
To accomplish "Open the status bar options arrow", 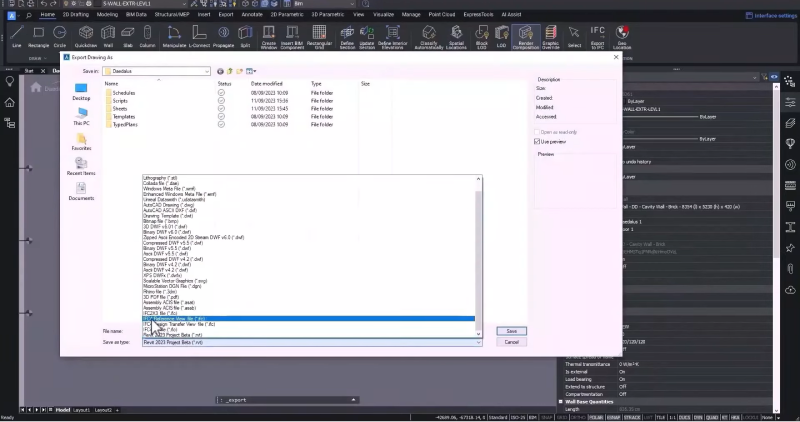I will pos(778,417).
